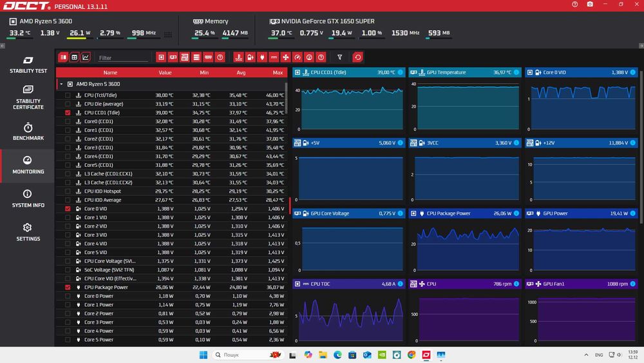
Task: Check the CPU IOD Hotspot checkbox
Action: tap(68, 191)
